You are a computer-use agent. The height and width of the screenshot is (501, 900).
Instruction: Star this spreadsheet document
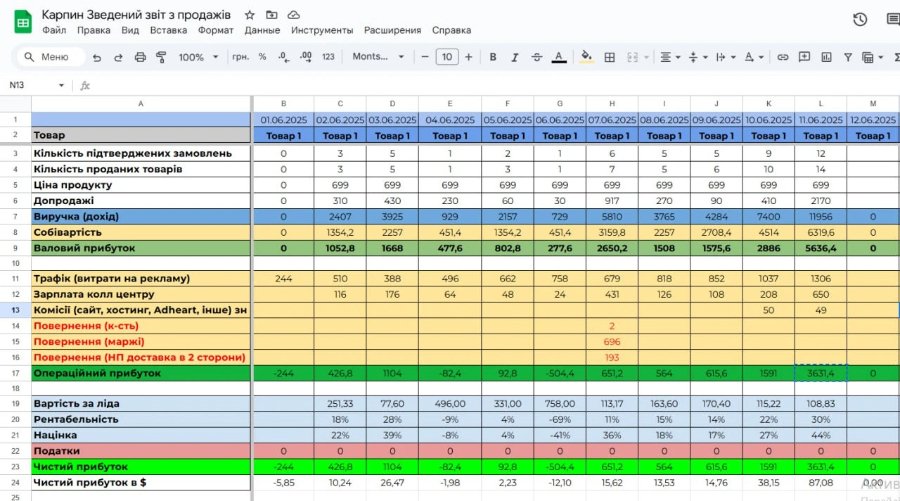(249, 15)
